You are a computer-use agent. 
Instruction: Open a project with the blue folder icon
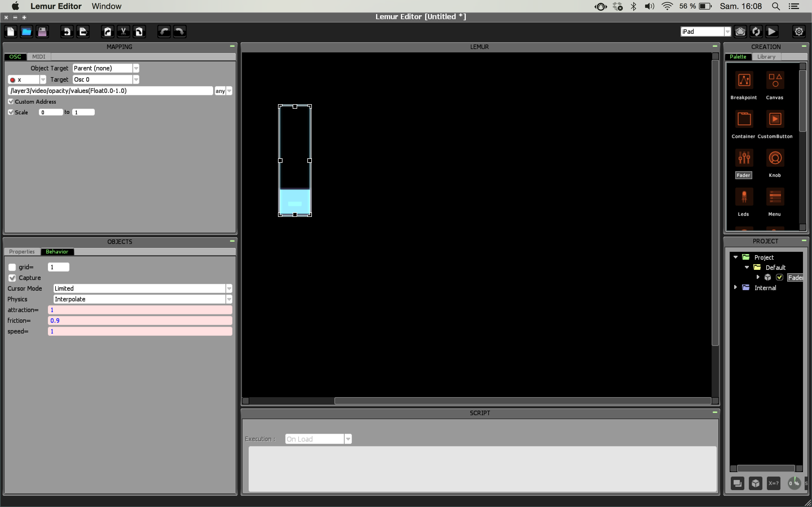tap(27, 32)
